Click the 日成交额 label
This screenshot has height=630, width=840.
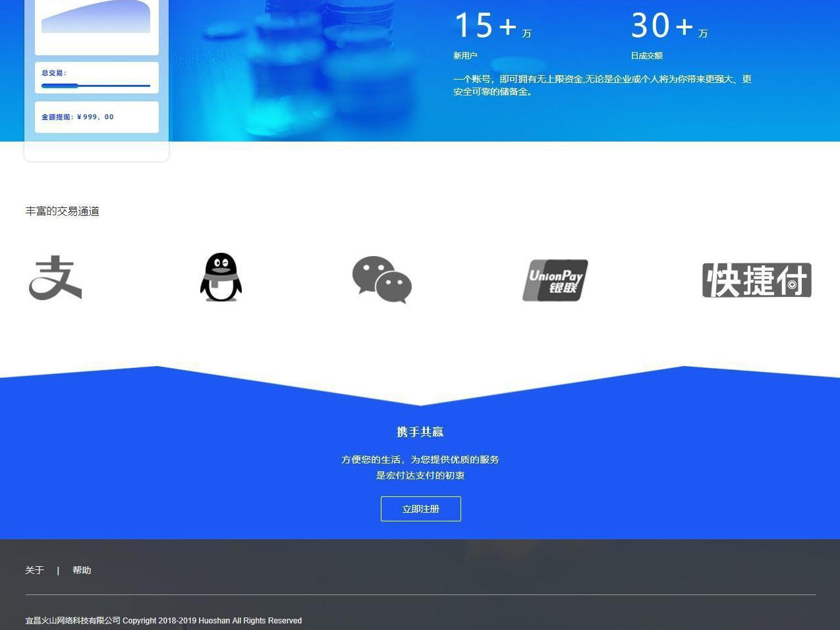(x=647, y=56)
